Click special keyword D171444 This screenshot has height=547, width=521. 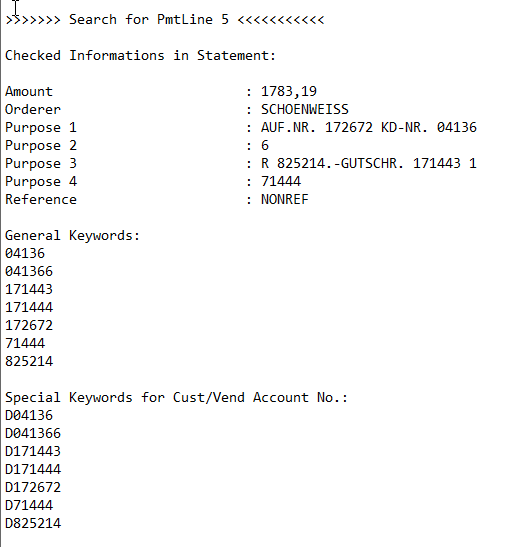[x=33, y=470]
